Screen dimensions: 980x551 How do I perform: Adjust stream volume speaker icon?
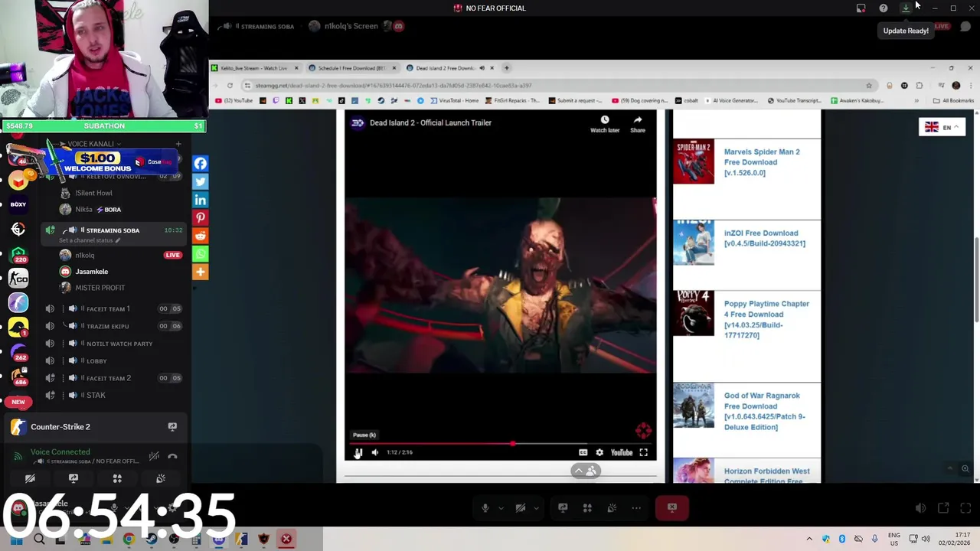click(920, 508)
